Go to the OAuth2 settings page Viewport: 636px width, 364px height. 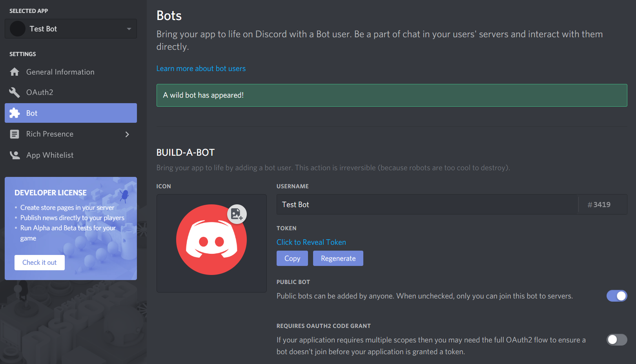tap(40, 93)
